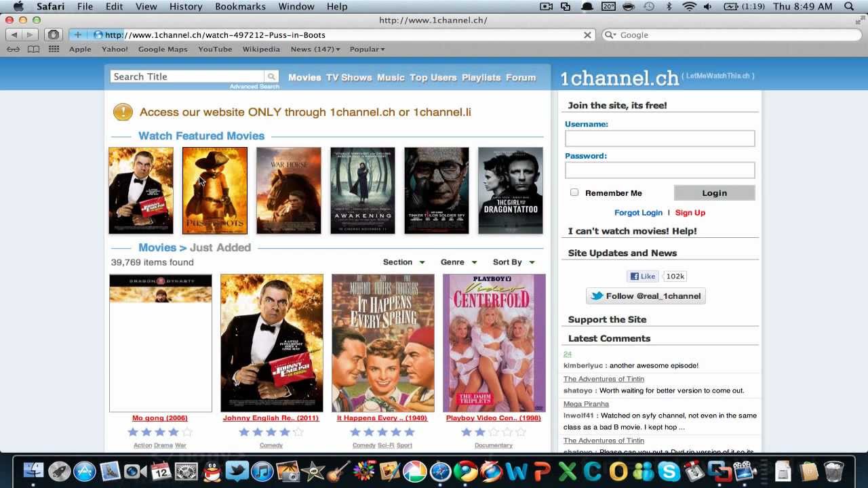Viewport: 868px width, 488px height.
Task: Open System Preferences gear in dock
Action: click(x=186, y=470)
